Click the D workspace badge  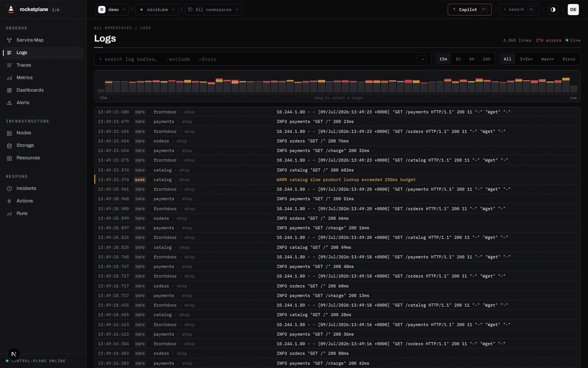[102, 10]
